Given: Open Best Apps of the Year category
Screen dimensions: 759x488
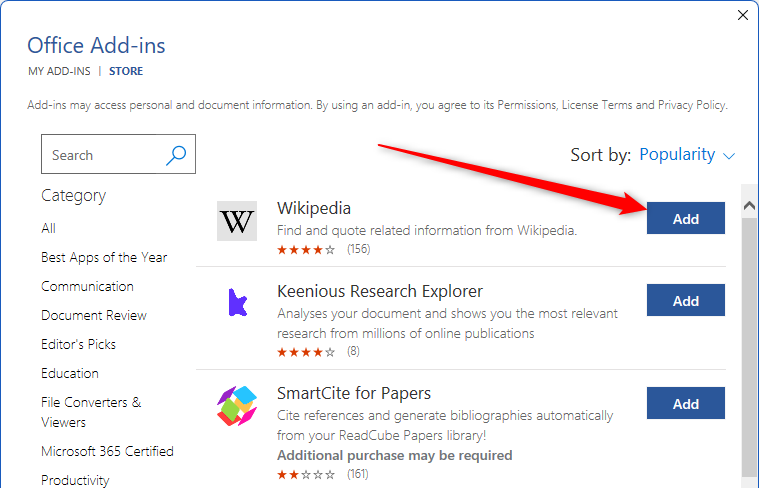Looking at the screenshot, I should pos(104,258).
